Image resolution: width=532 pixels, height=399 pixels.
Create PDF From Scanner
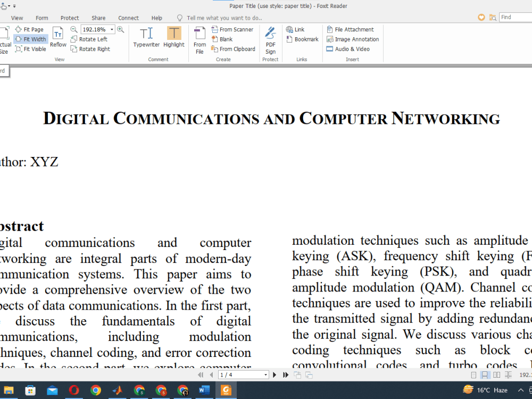232,29
